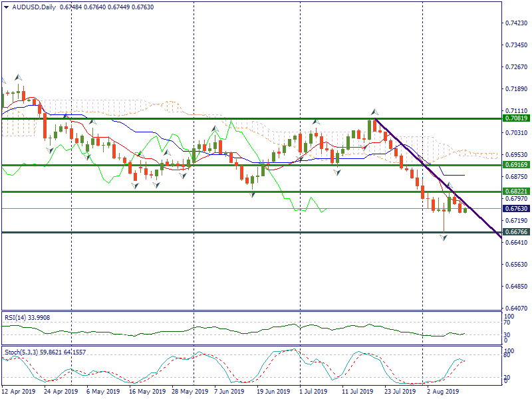
Task: Select the 0.68221 price level label
Action: [x=516, y=192]
